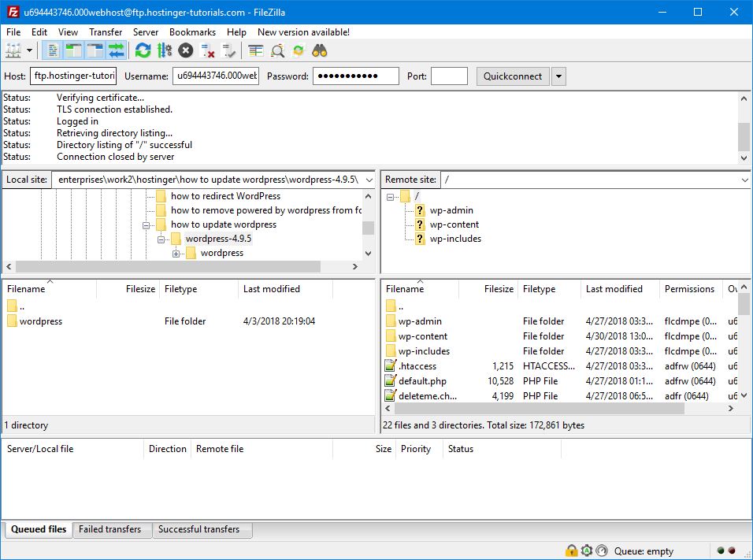Click the binoculars file search icon
This screenshot has height=560, width=753.
coord(320,51)
